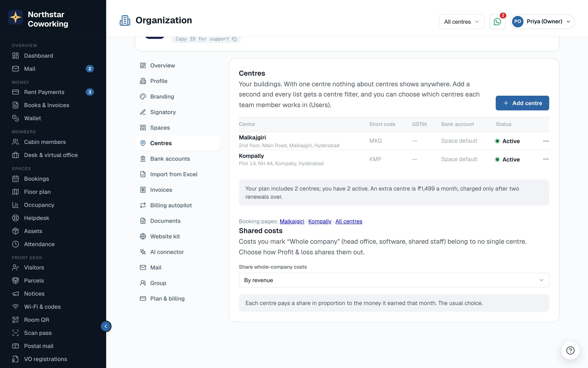Switch to the Overview settings tab
The width and height of the screenshot is (588, 368).
pyautogui.click(x=177, y=65)
